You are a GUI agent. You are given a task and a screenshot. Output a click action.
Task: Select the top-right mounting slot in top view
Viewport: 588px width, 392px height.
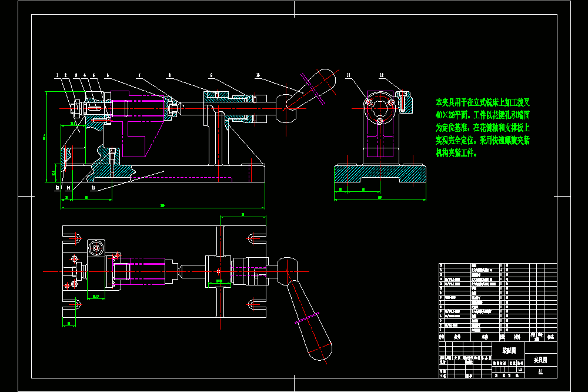[257, 238]
